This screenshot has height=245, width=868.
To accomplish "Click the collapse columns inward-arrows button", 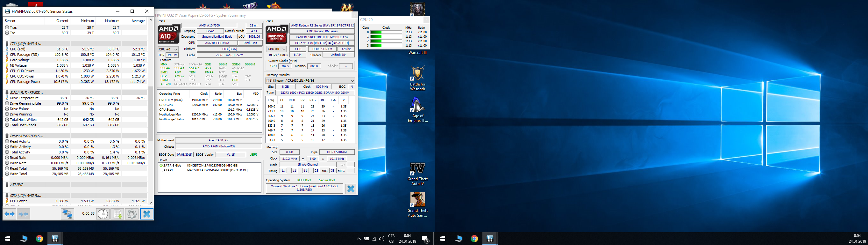I will coord(23,214).
